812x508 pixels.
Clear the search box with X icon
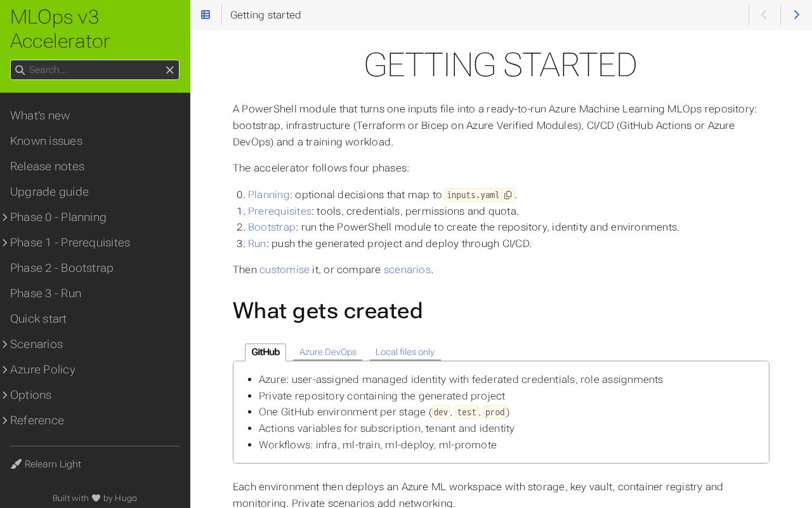click(169, 70)
